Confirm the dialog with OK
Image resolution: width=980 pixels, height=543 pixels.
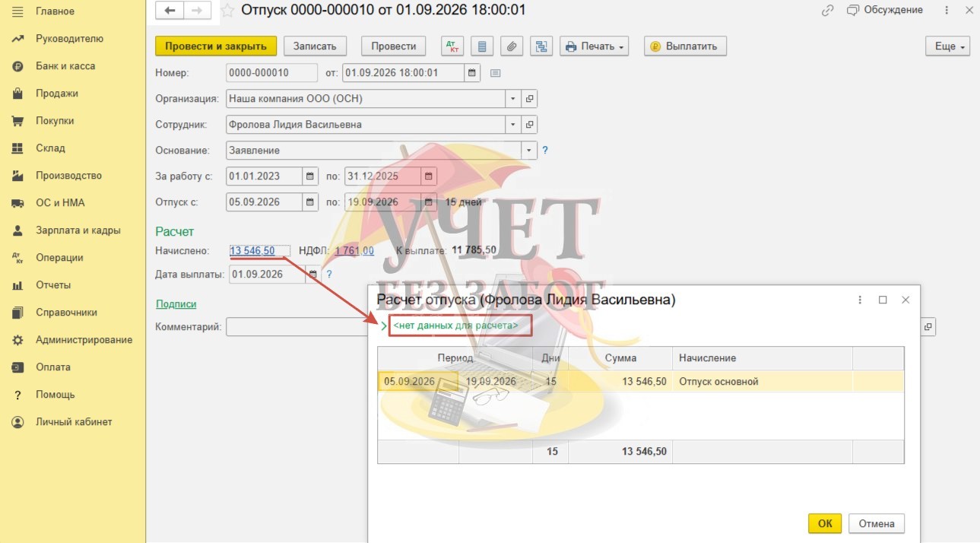point(825,523)
